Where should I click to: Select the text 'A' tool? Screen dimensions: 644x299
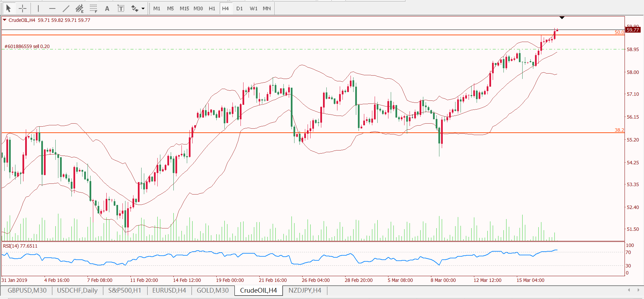pyautogui.click(x=107, y=8)
